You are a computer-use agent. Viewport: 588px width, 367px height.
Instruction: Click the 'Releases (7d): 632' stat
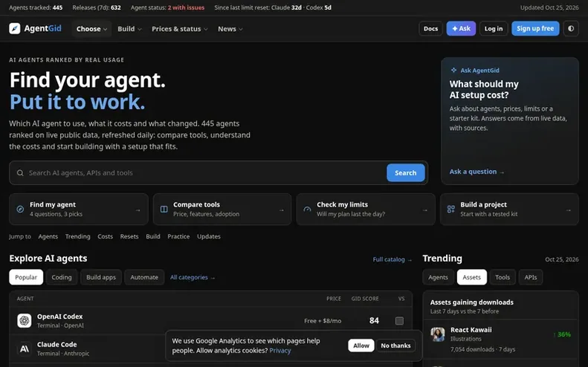click(x=97, y=7)
